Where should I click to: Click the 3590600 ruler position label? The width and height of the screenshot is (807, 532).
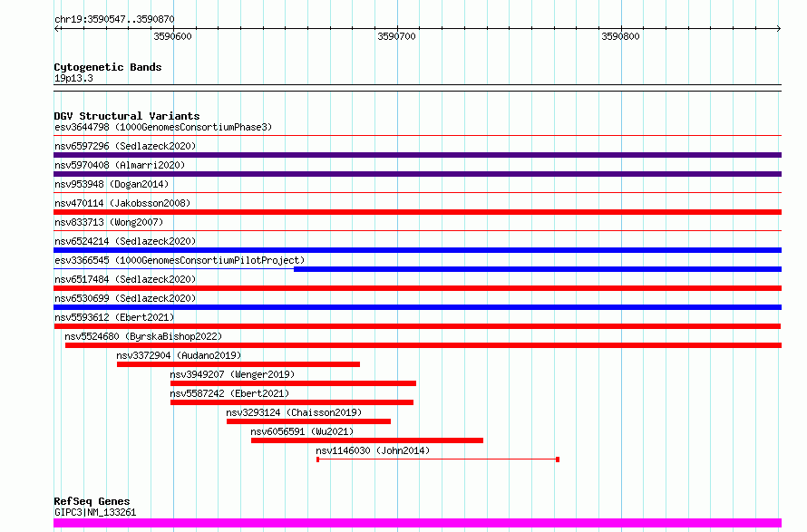pyautogui.click(x=172, y=36)
